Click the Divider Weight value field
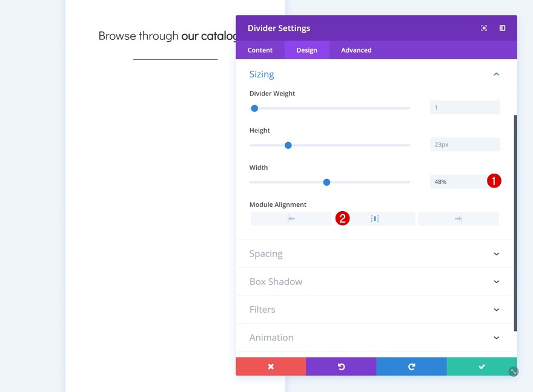This screenshot has height=392, width=533. point(465,108)
